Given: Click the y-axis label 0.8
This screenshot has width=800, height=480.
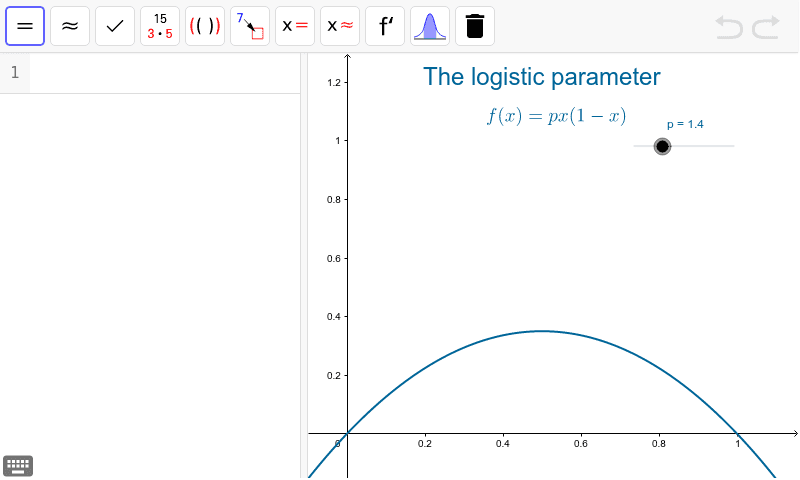Looking at the screenshot, I should coord(334,199).
